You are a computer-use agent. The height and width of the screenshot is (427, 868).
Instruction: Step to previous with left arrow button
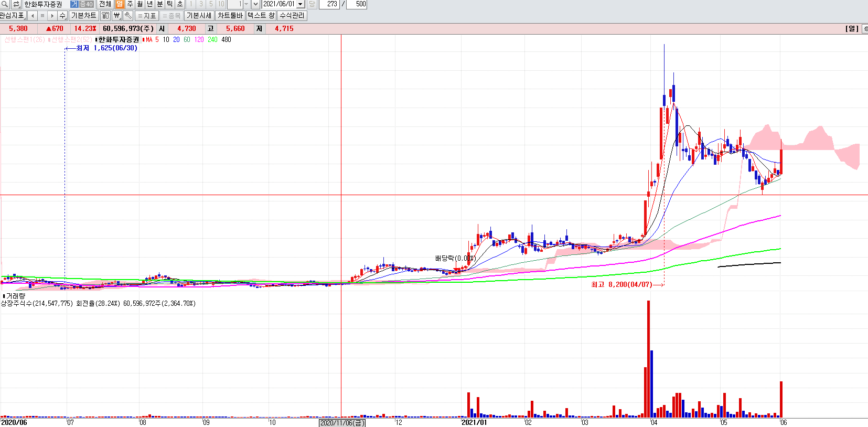(33, 16)
